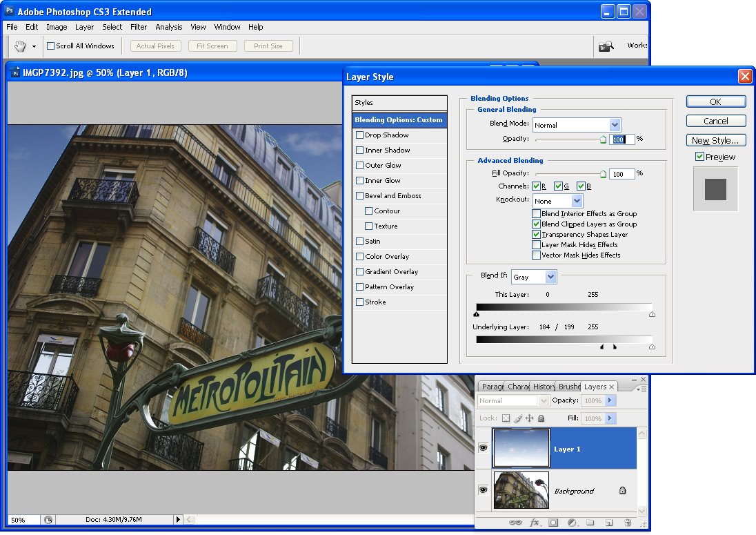Click the Link layers chain icon

(x=515, y=523)
